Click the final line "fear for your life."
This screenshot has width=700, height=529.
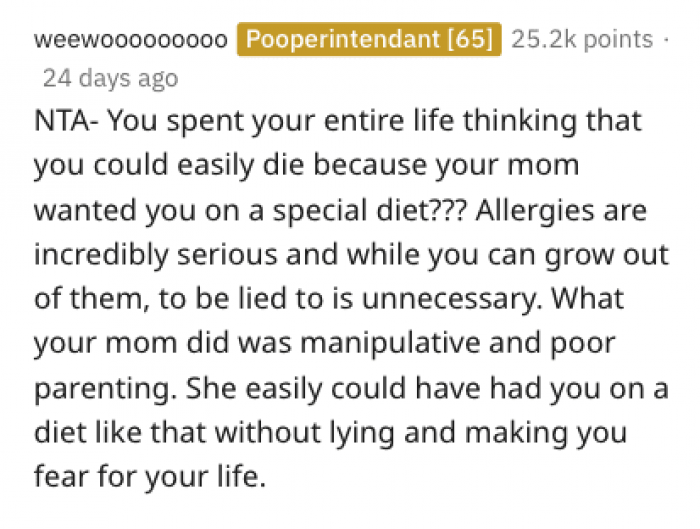tap(150, 472)
